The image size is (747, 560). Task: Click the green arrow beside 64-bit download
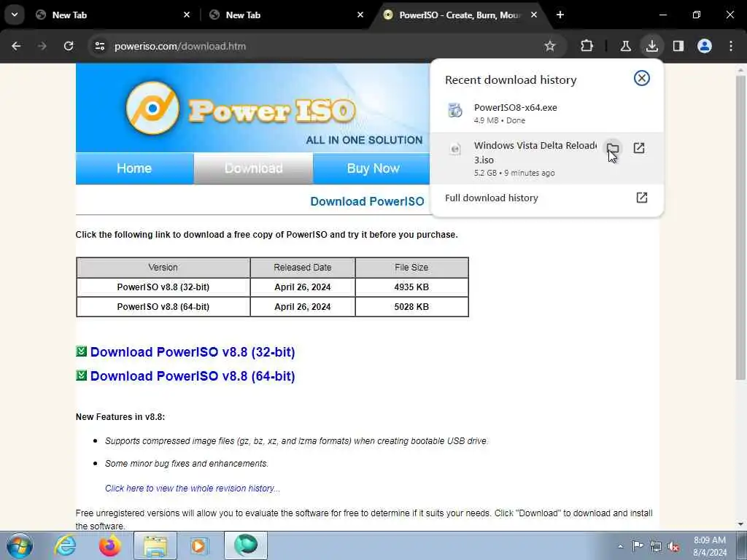[82, 376]
